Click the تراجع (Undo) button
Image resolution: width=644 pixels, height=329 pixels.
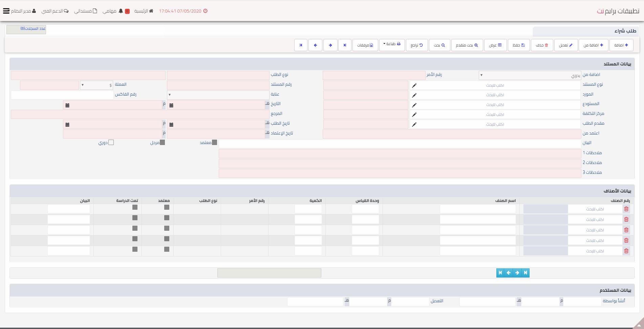pyautogui.click(x=416, y=45)
